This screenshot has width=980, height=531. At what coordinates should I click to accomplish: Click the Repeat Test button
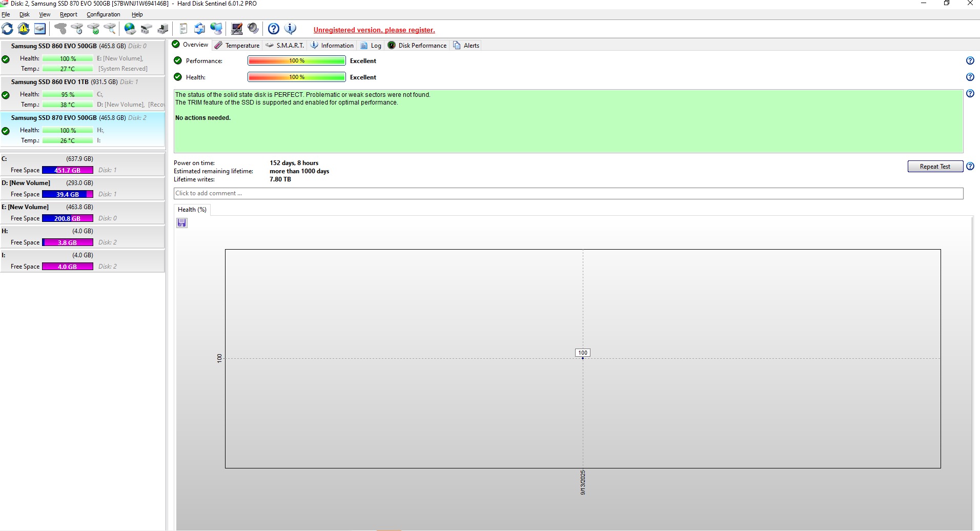click(x=935, y=167)
